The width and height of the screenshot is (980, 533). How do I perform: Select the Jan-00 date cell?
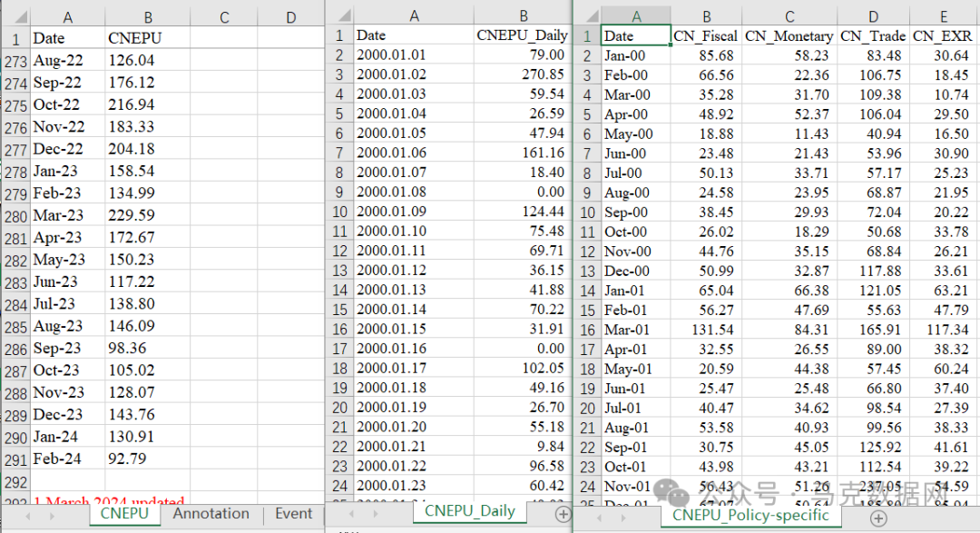[x=635, y=55]
